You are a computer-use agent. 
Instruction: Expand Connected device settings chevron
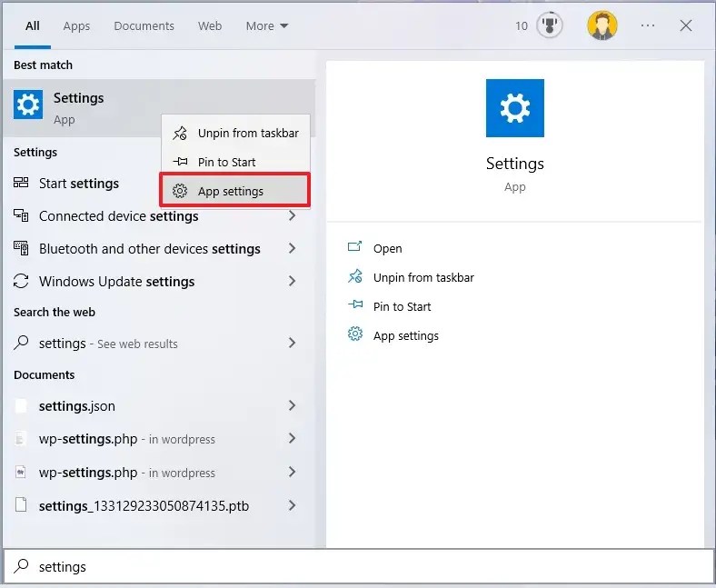[x=293, y=215]
